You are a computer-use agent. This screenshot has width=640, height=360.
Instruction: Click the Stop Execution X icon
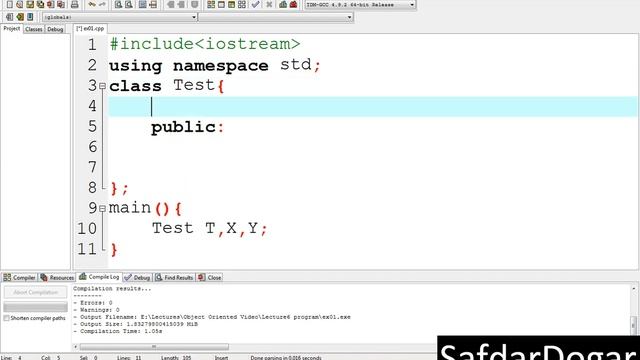[269, 4]
